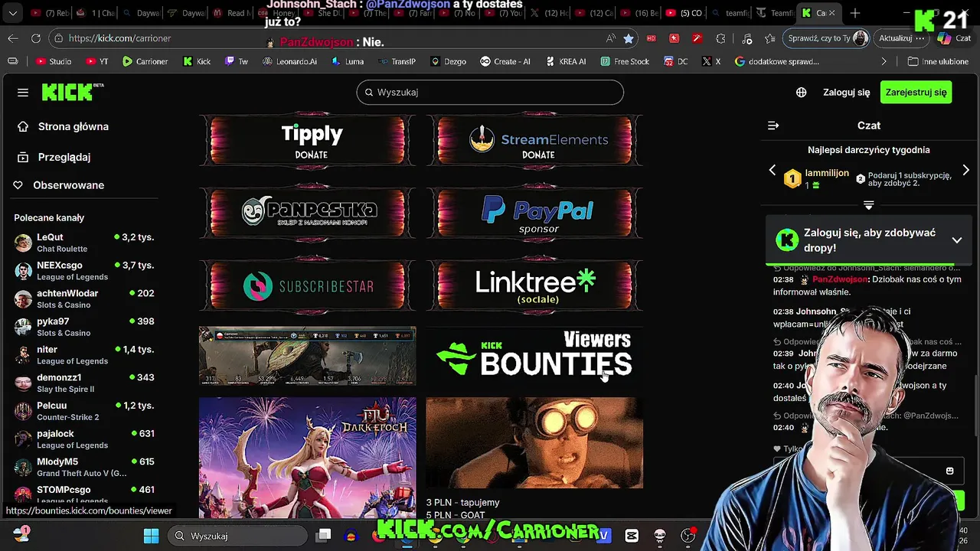The width and height of the screenshot is (980, 551).
Task: Click the taskbar Wyszukaj search box
Action: coord(239,536)
